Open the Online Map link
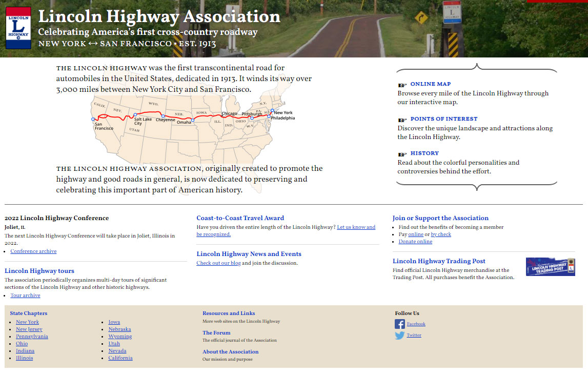 click(x=431, y=84)
